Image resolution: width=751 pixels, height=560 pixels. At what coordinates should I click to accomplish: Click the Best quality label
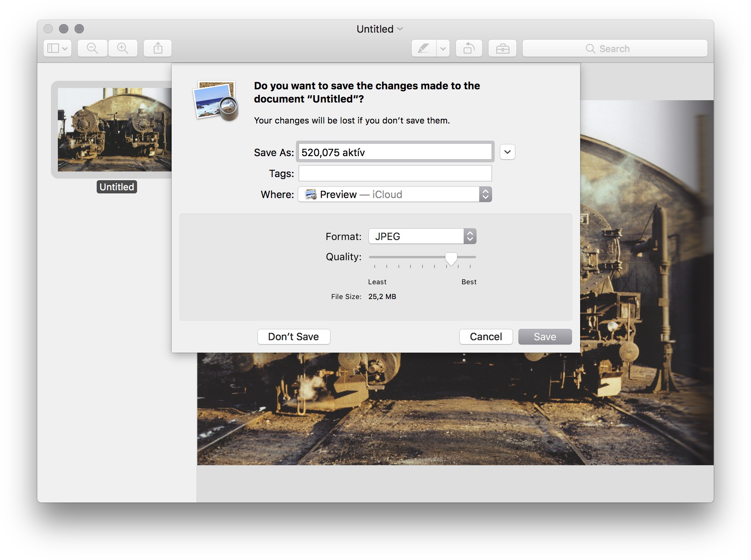tap(469, 282)
